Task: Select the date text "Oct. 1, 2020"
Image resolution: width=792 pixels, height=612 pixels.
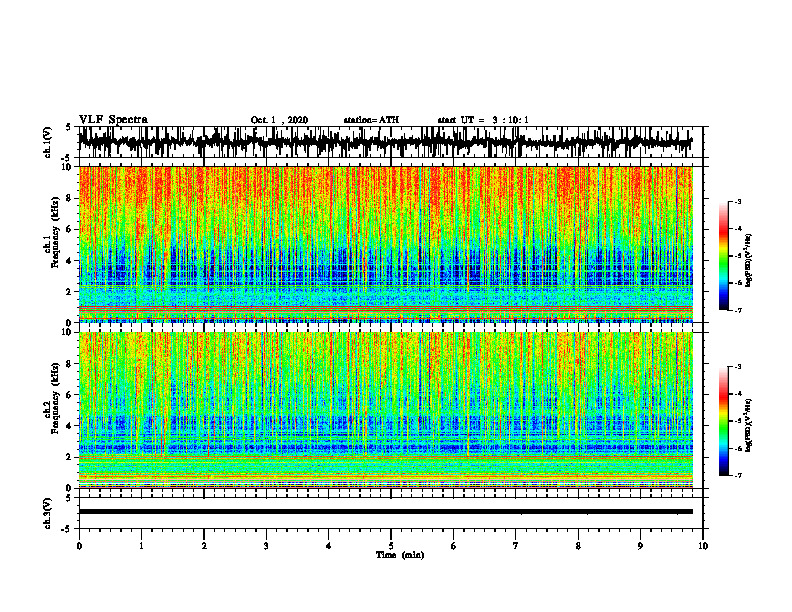Action: pos(279,120)
